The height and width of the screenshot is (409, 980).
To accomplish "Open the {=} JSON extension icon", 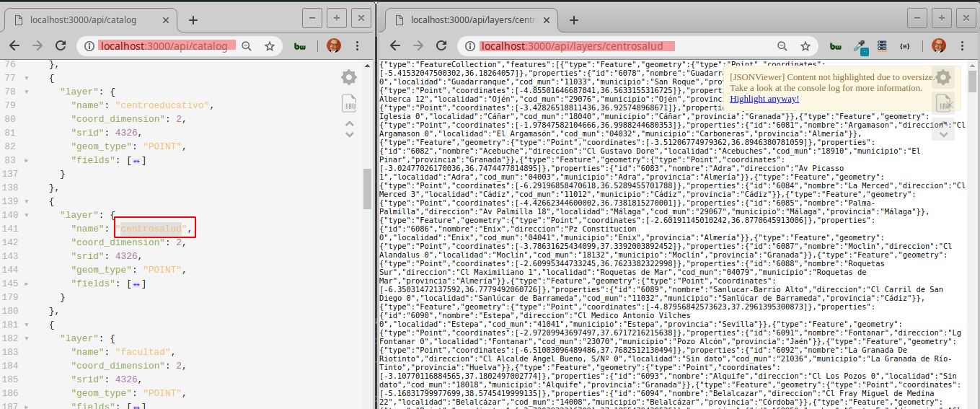I will pyautogui.click(x=904, y=46).
